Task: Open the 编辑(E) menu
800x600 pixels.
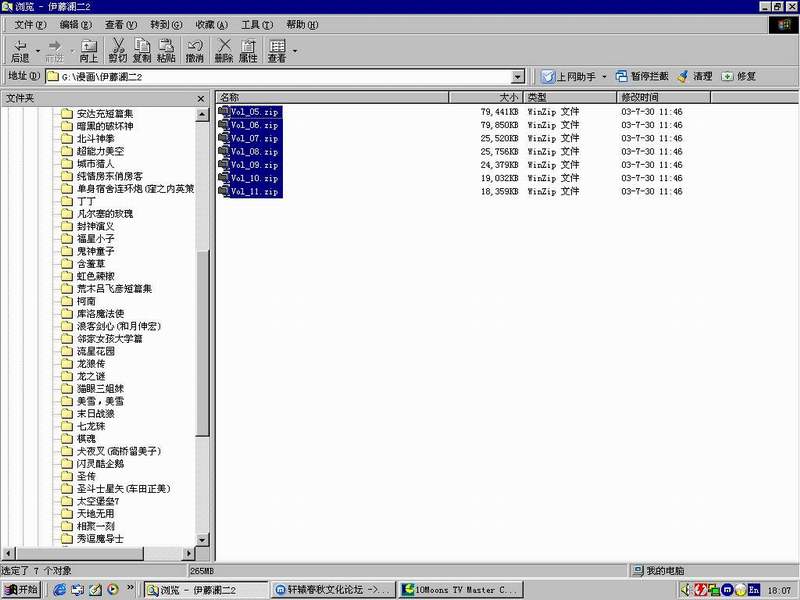Action: pyautogui.click(x=76, y=24)
